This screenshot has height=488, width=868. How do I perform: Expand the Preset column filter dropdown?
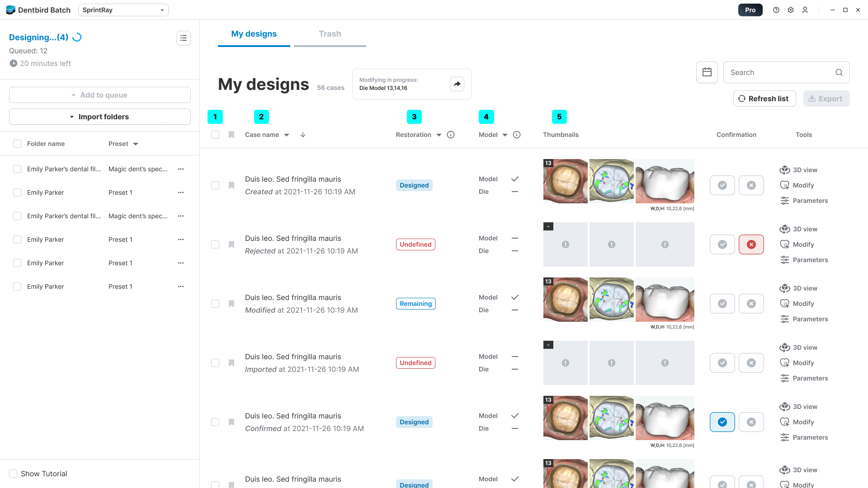click(136, 144)
